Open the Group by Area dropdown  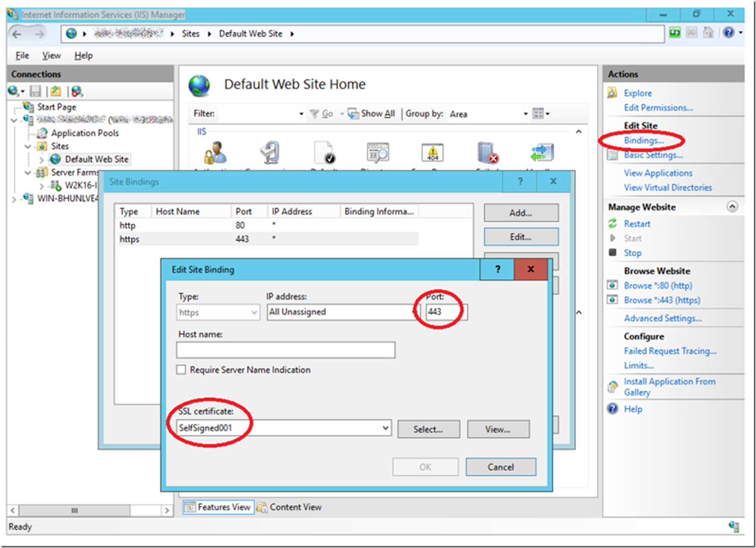pyautogui.click(x=525, y=114)
